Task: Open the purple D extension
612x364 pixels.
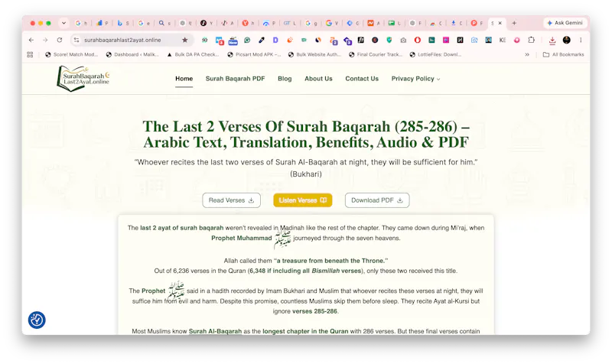Action: coord(275,40)
